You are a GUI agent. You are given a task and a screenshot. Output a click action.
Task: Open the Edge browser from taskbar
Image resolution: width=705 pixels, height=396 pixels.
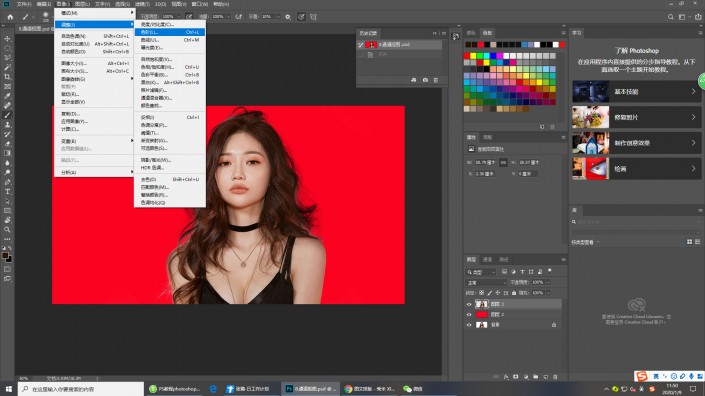213,389
